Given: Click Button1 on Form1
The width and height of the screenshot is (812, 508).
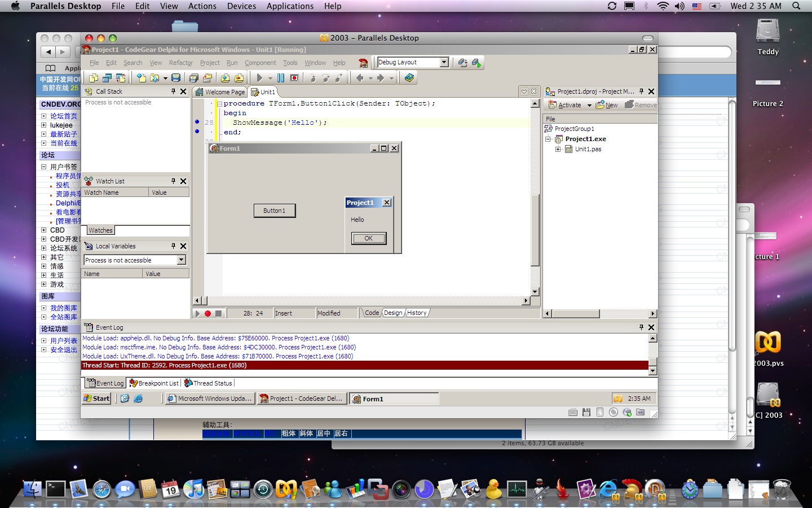Looking at the screenshot, I should 275,211.
